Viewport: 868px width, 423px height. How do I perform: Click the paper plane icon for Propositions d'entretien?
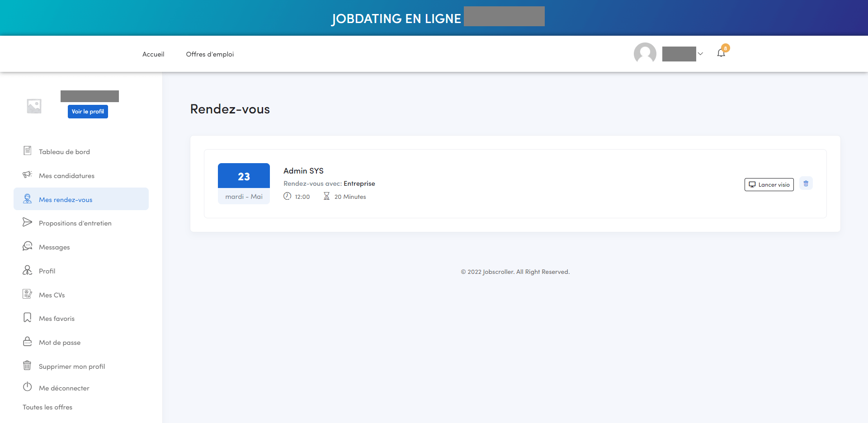27,222
